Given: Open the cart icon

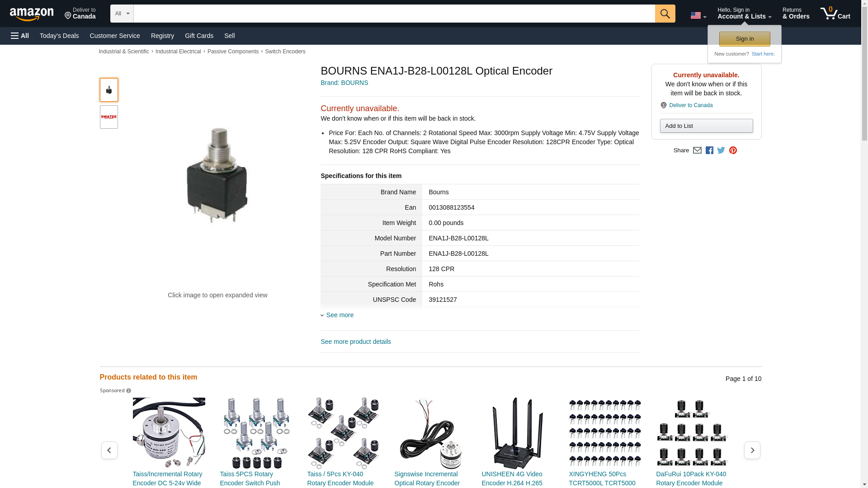Looking at the screenshot, I should (835, 13).
